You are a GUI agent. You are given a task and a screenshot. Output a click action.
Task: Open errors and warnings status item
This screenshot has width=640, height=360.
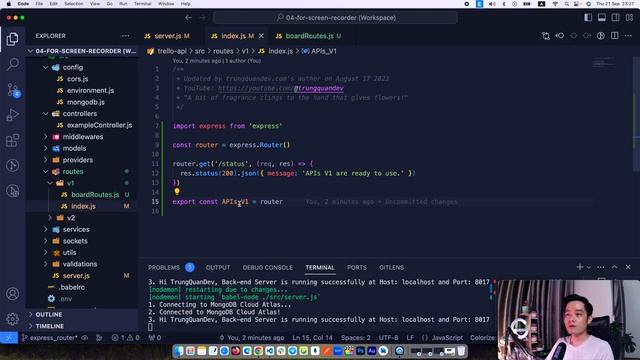[x=126, y=338]
